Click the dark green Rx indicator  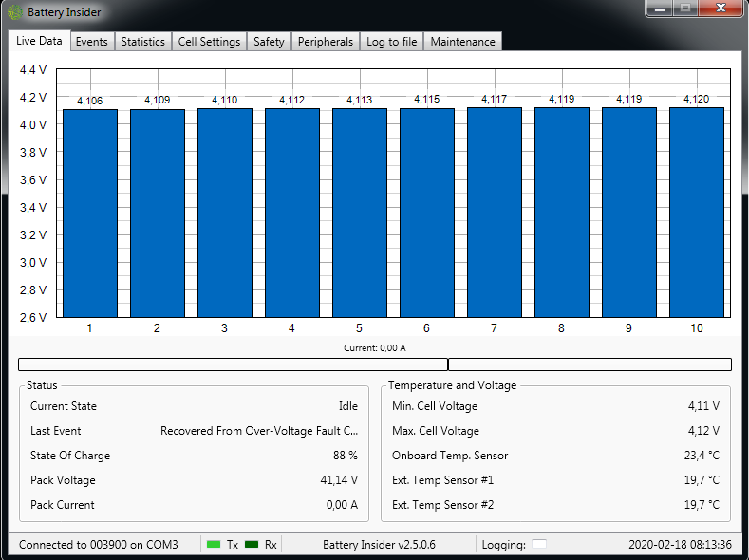[252, 545]
